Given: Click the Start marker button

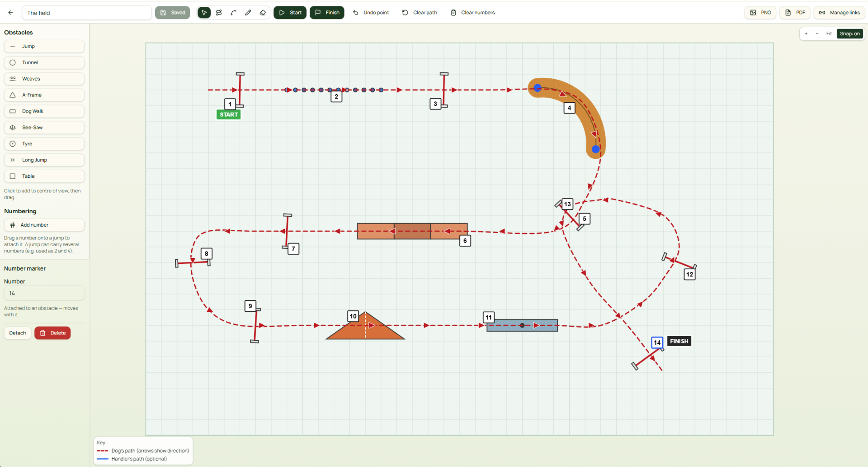Looking at the screenshot, I should [290, 13].
